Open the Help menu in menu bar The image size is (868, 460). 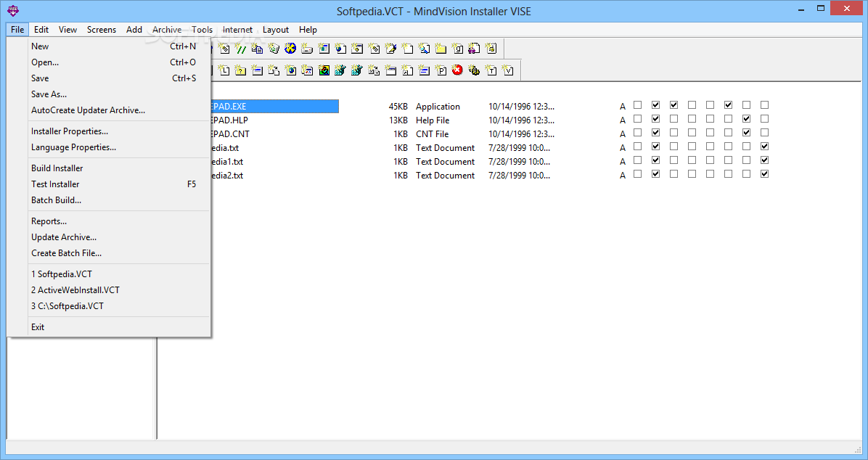click(x=308, y=30)
